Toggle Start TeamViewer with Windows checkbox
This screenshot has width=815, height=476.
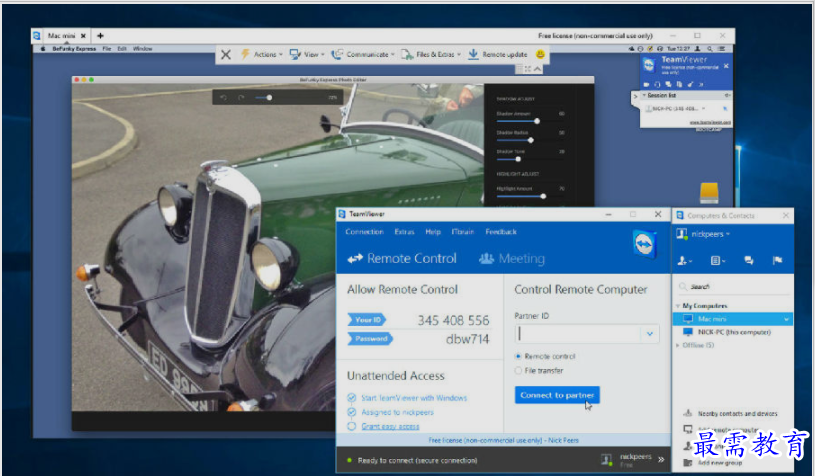[x=351, y=398]
